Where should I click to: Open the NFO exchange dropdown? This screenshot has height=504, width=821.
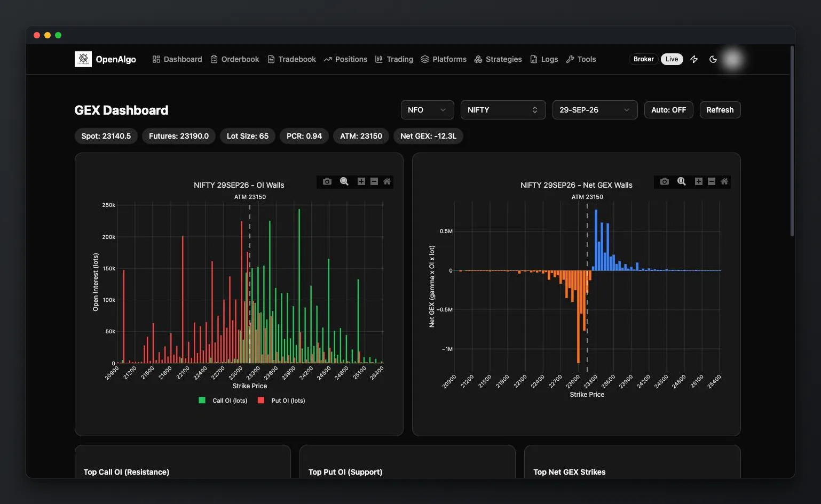(x=428, y=110)
